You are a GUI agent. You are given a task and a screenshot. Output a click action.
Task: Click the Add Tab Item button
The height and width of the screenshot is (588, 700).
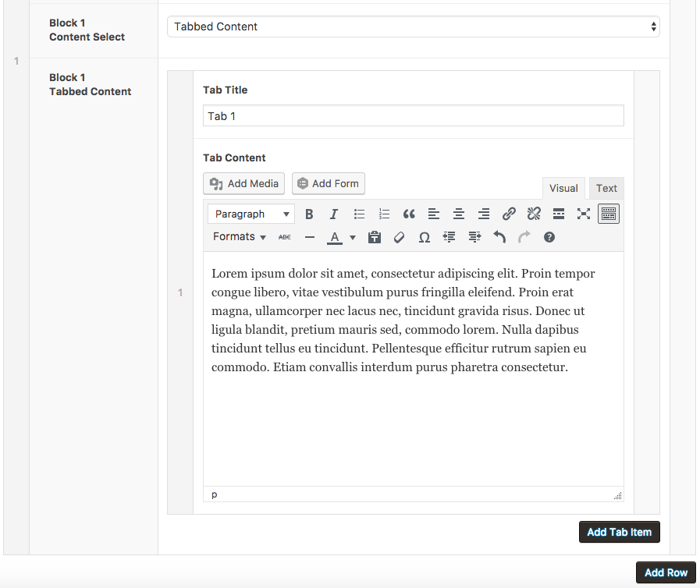point(619,532)
